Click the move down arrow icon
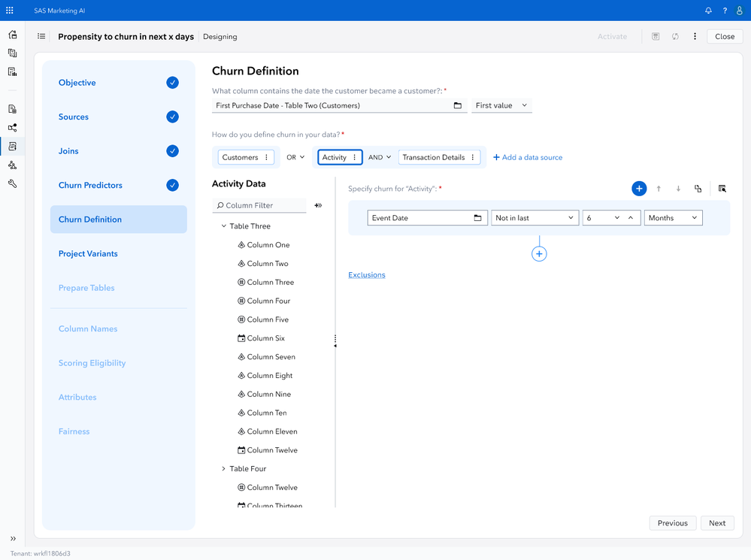 [x=678, y=189]
